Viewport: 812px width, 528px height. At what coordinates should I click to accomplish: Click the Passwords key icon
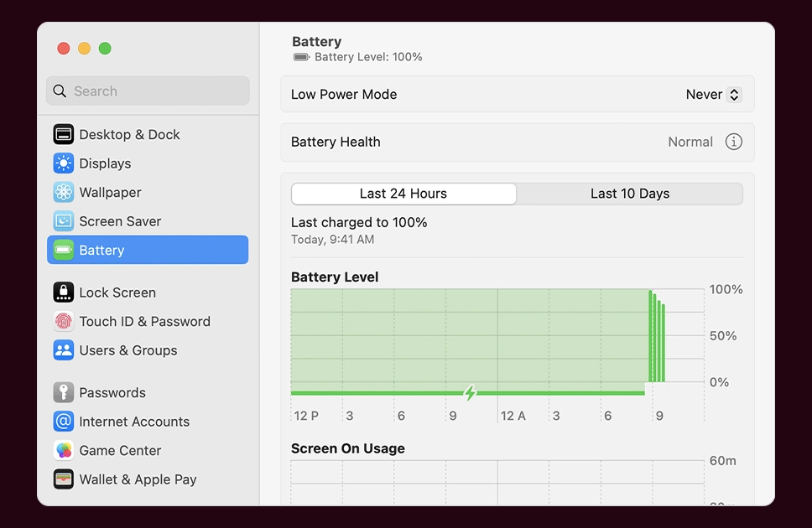(63, 393)
